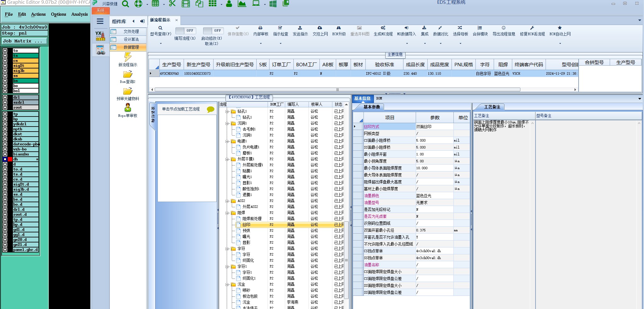
Task: Toggle the 启动修改(E) OFF switch
Action: click(x=213, y=30)
